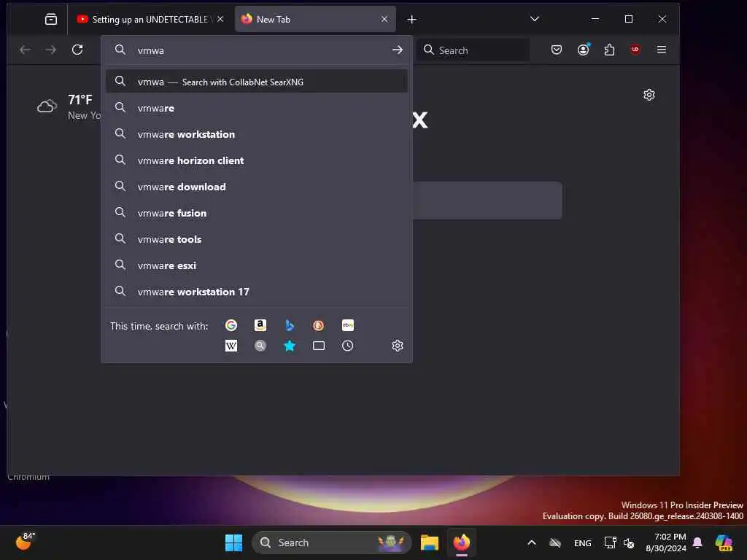Image resolution: width=747 pixels, height=560 pixels.
Task: Click the taskbar Search box
Action: (x=332, y=542)
